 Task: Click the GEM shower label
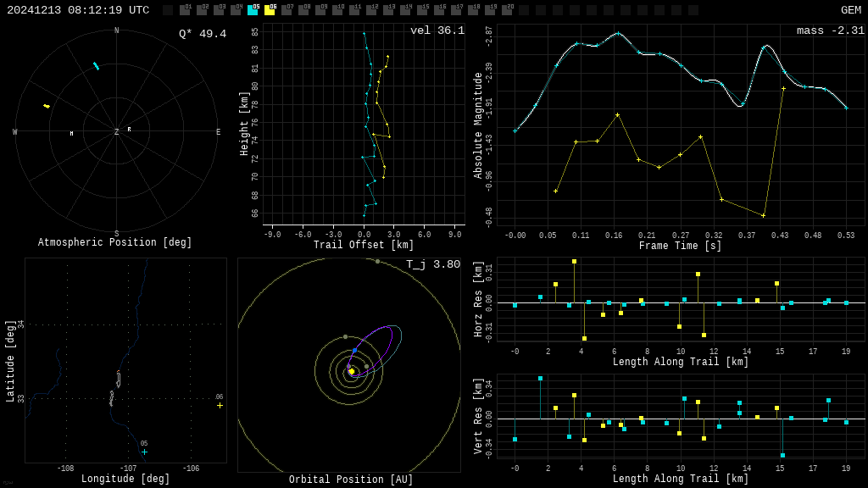(850, 10)
